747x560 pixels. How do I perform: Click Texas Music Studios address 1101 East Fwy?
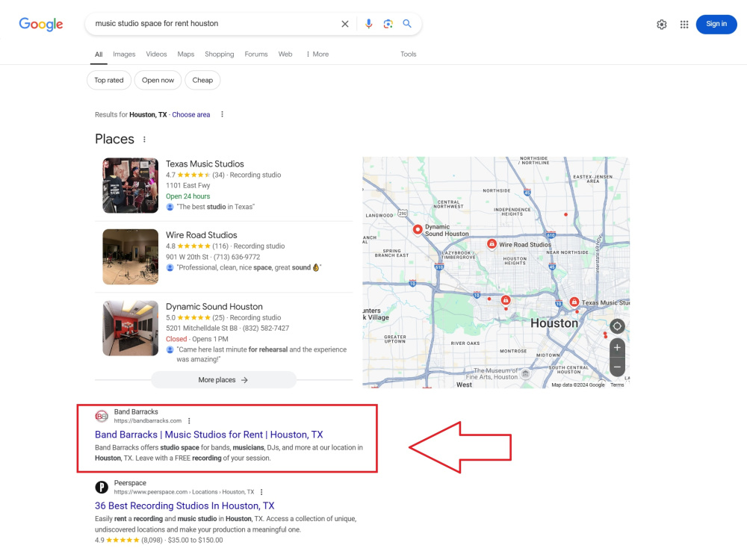coord(187,186)
